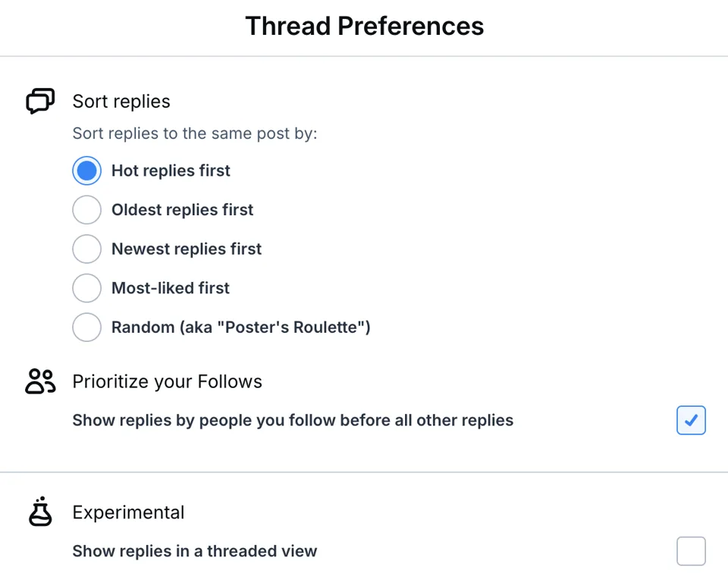Image resolution: width=728 pixels, height=586 pixels.
Task: Click the "Newest replies first" label text
Action: pyautogui.click(x=187, y=249)
